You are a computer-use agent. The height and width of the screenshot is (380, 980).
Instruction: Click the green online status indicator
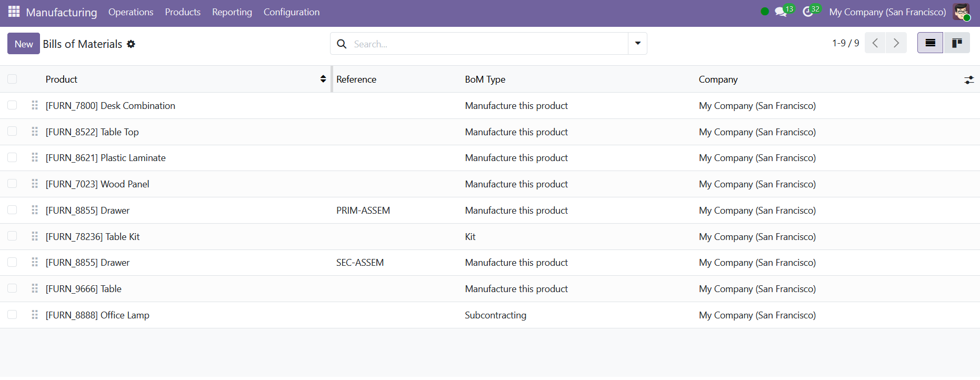[765, 12]
